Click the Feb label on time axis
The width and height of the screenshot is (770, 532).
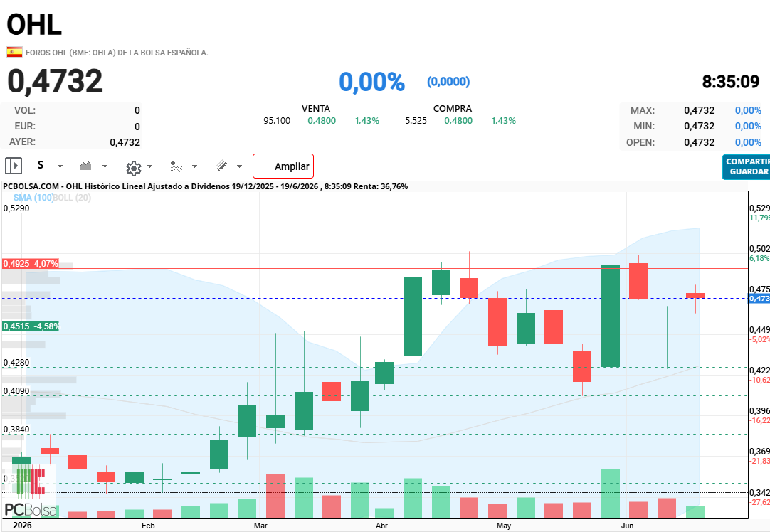148,526
